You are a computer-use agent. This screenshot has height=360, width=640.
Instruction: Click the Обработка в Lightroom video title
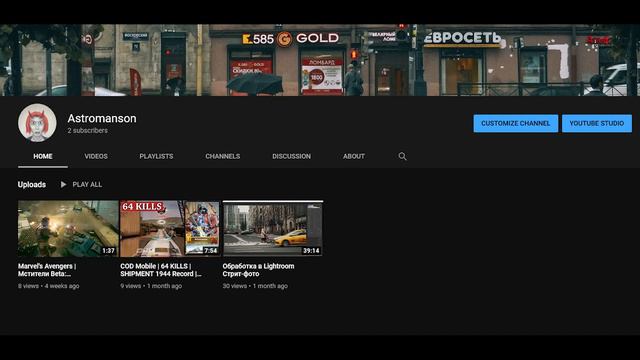258,270
